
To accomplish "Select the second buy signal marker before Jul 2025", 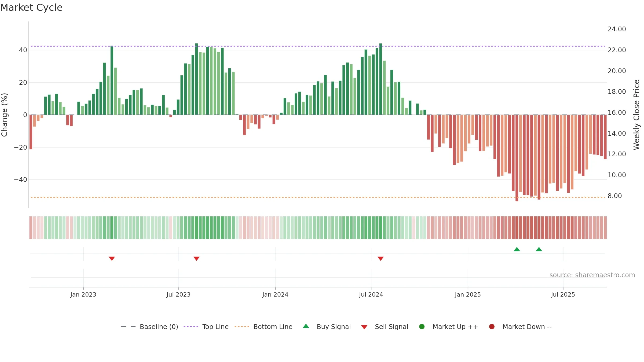I will pyautogui.click(x=539, y=249).
